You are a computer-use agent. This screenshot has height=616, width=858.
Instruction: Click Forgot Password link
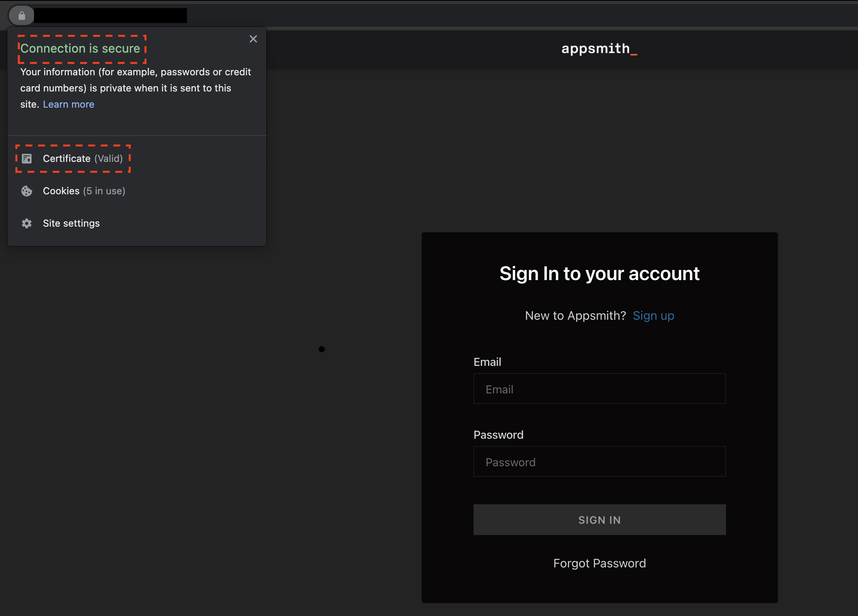599,563
